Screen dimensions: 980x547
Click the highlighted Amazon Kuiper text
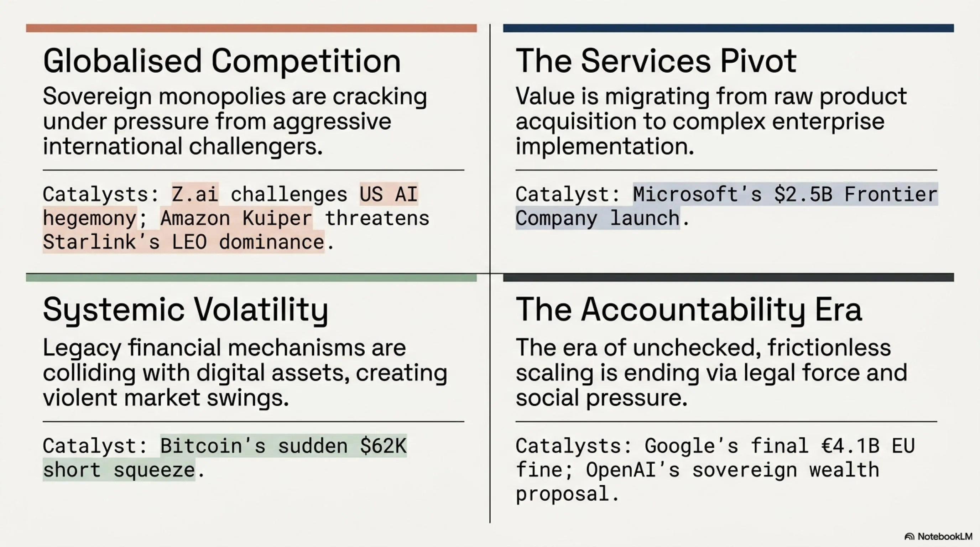pyautogui.click(x=236, y=218)
